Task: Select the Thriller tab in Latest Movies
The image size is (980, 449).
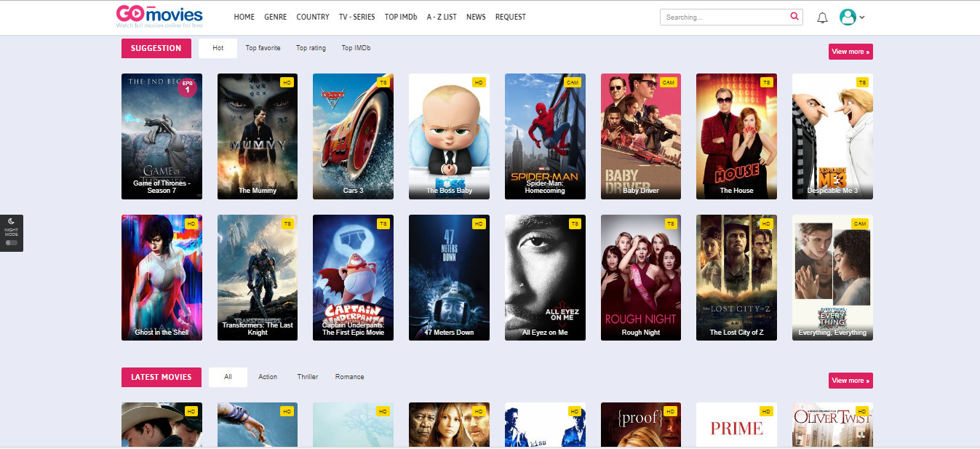Action: 307,377
